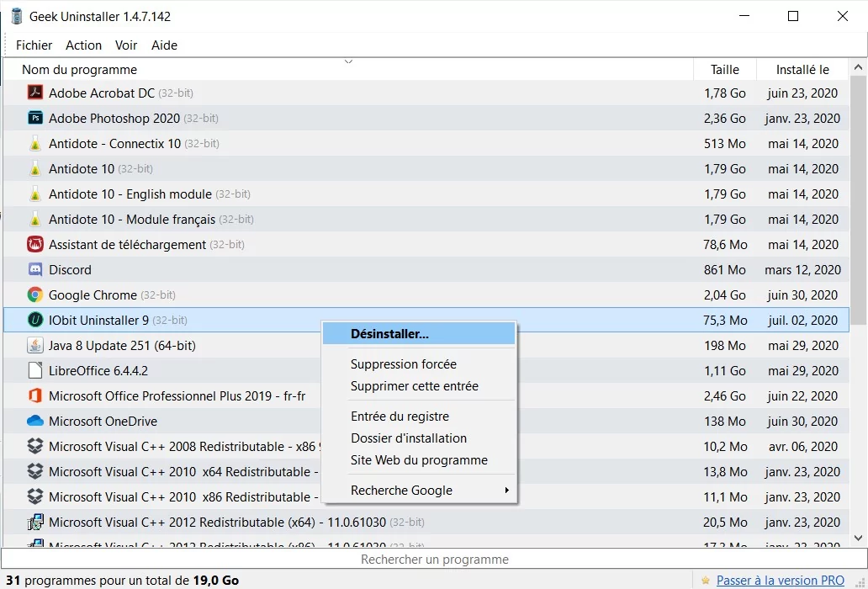Screen dimensions: 868x589
Task: Click the Geek Uninstaller title bar icon
Action: [17, 17]
